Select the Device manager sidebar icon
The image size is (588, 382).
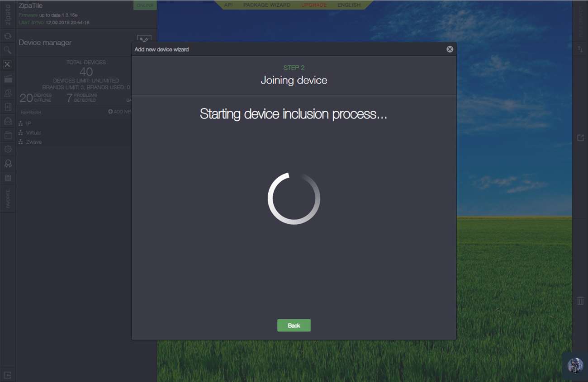(8, 64)
